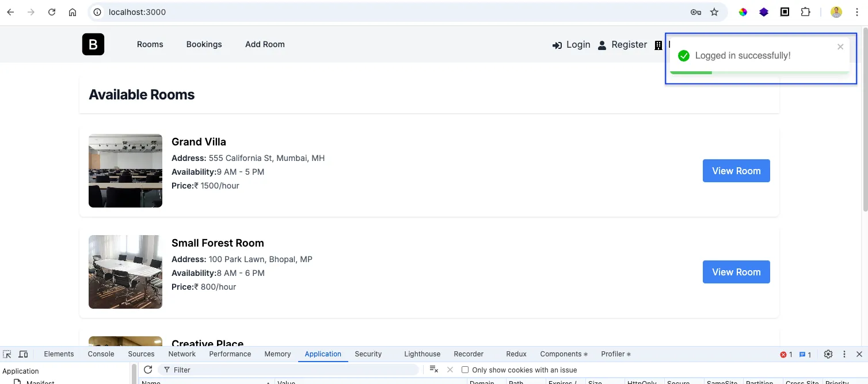
Task: Click the ₹ 1500/hour price text
Action: [x=216, y=186]
